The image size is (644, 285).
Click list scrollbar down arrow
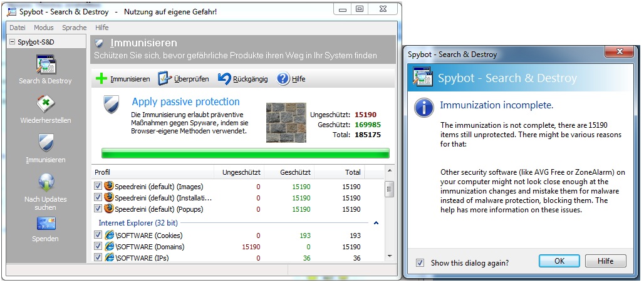390,256
